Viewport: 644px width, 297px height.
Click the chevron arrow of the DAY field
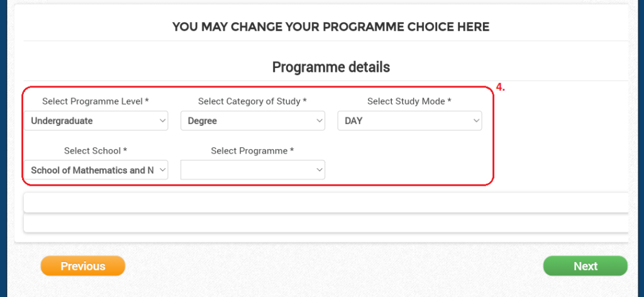coord(476,121)
